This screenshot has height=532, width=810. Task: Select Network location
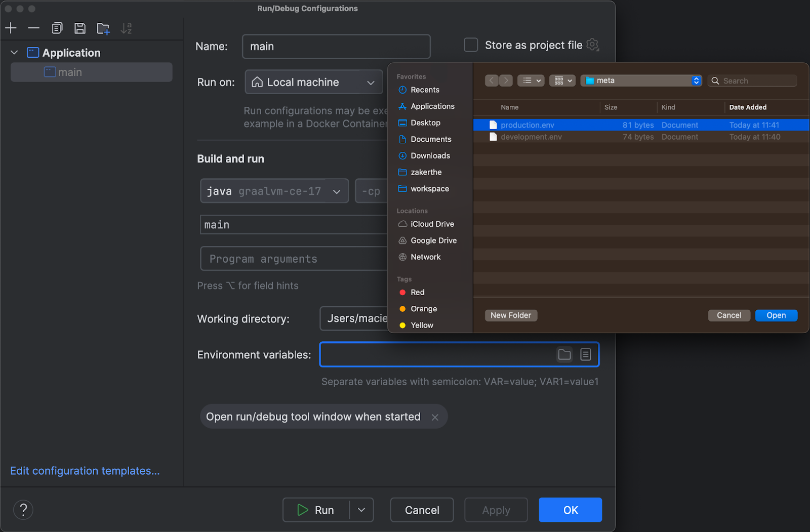(420, 257)
